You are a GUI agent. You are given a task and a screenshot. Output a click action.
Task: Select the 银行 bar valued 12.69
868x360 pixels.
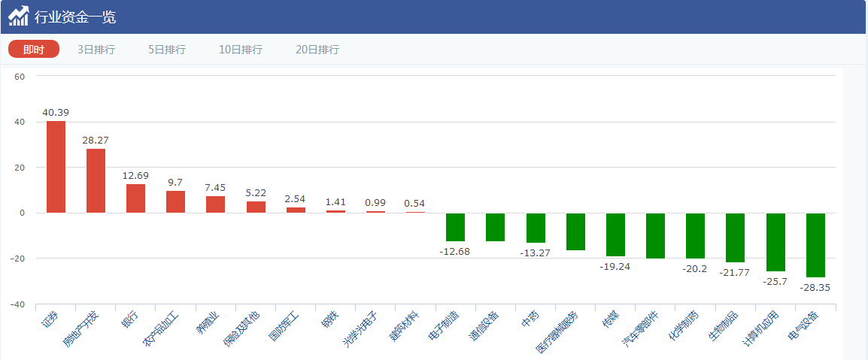click(135, 198)
